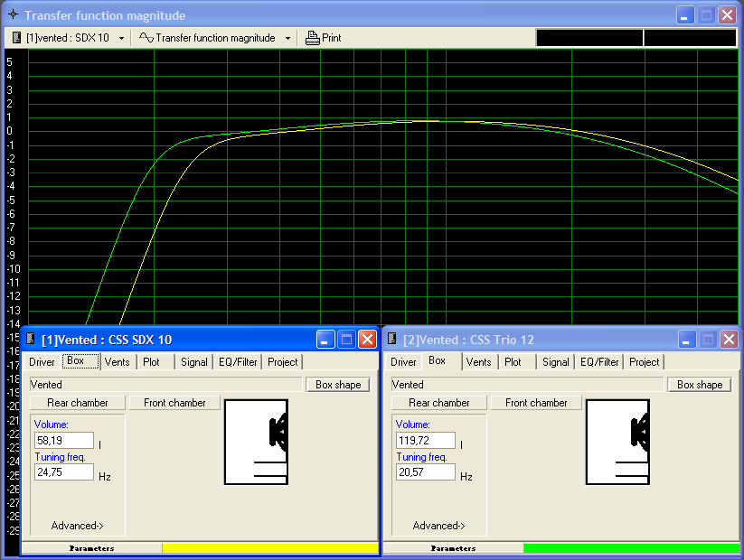Click Parameters label in CSS SDX 10 status bar
The image size is (744, 560).
(91, 548)
